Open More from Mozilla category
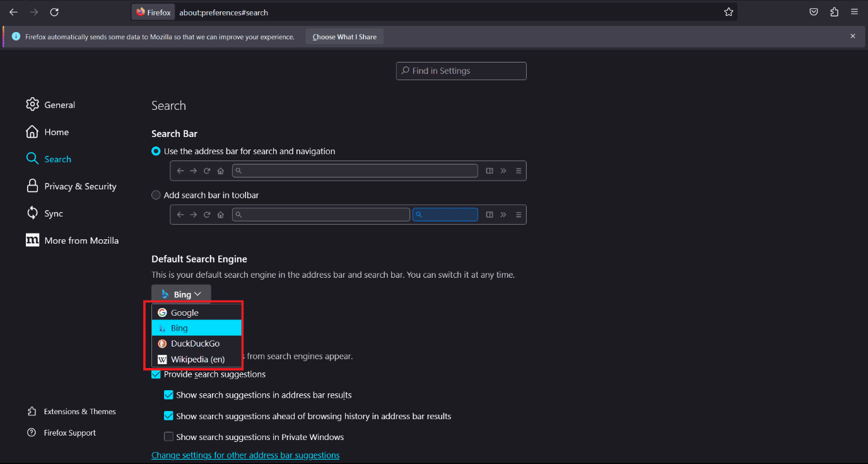The image size is (868, 464). tap(73, 241)
